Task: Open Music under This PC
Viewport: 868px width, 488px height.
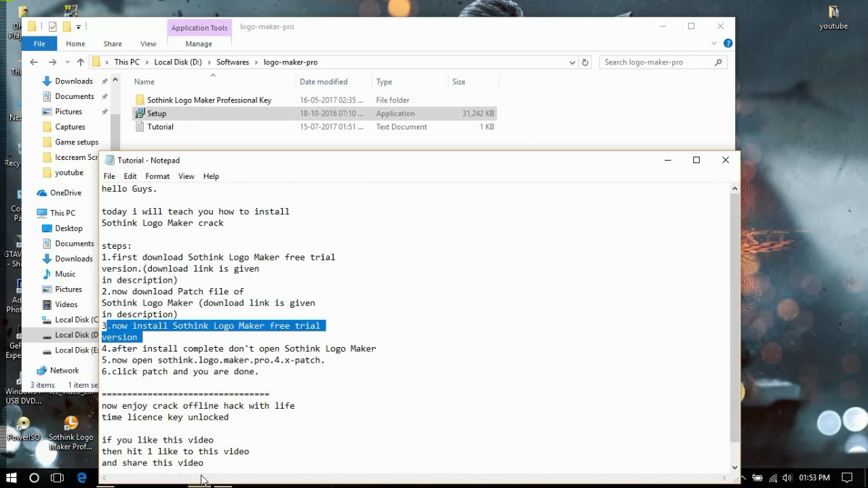Action: pyautogui.click(x=65, y=274)
